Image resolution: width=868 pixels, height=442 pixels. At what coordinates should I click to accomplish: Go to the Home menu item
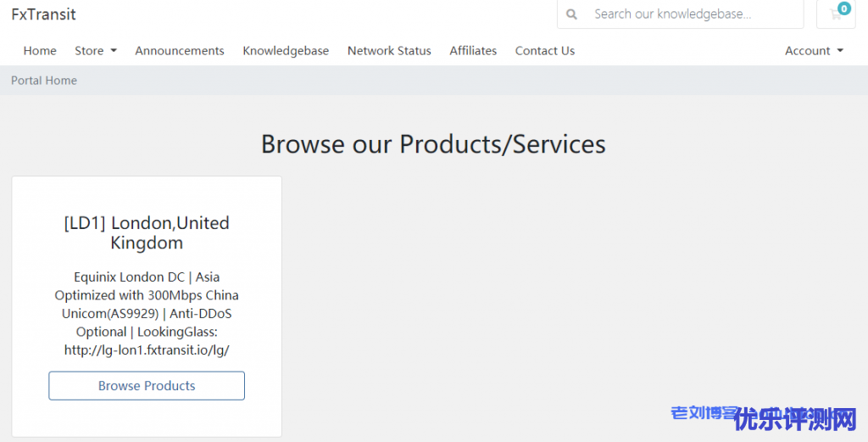tap(40, 51)
